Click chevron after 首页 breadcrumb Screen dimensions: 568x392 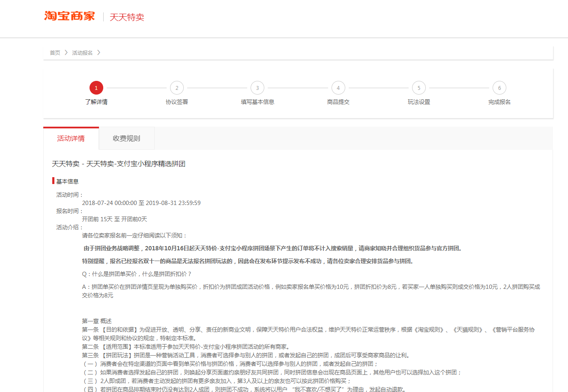click(x=66, y=53)
